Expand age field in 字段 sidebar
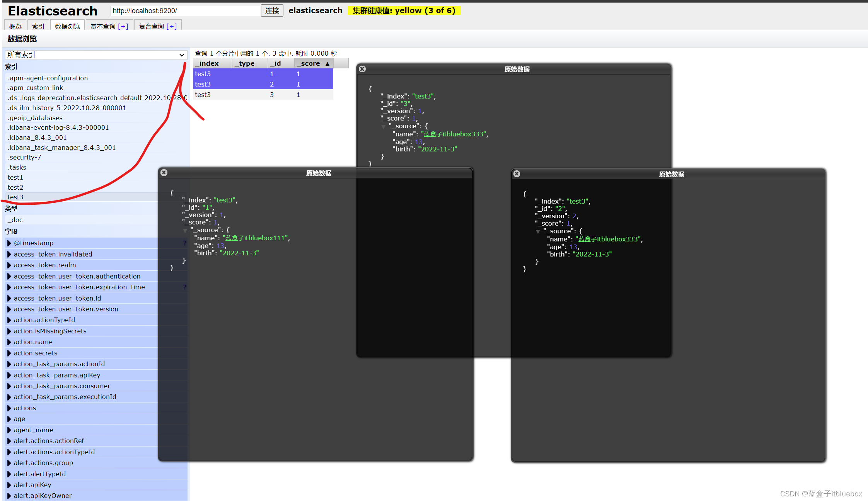868x501 pixels. coord(10,419)
